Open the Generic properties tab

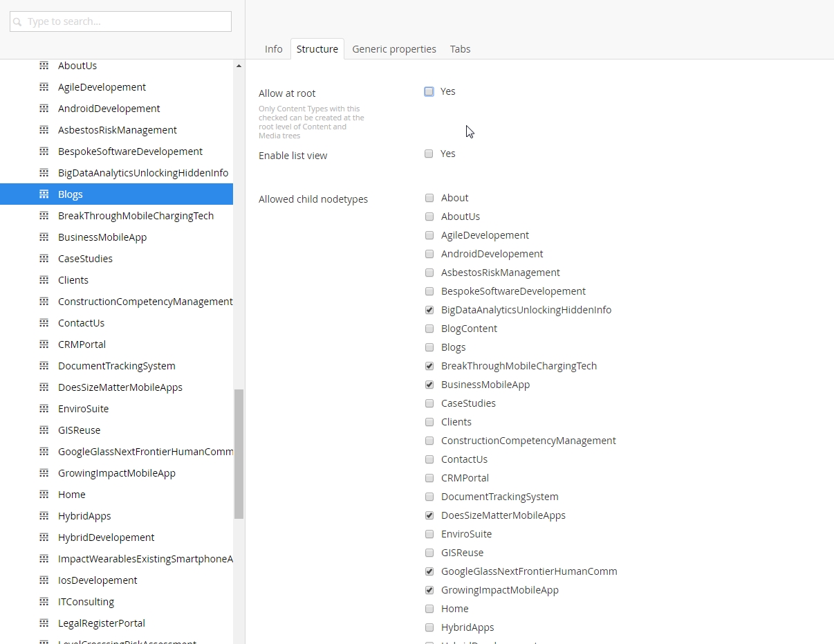[393, 49]
